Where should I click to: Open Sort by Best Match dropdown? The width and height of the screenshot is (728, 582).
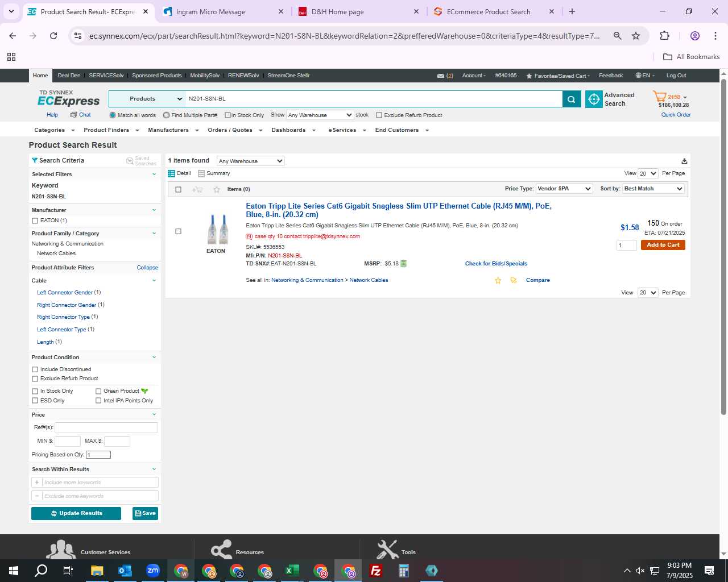click(653, 189)
